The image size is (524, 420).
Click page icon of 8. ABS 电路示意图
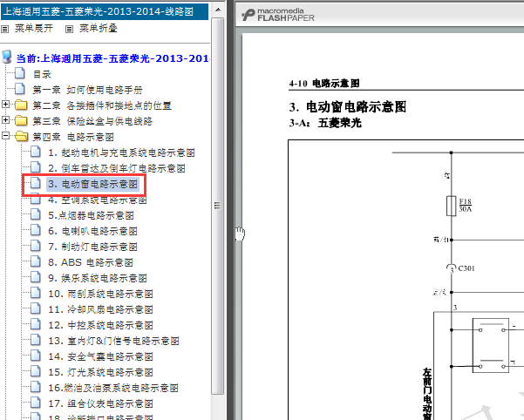36,261
